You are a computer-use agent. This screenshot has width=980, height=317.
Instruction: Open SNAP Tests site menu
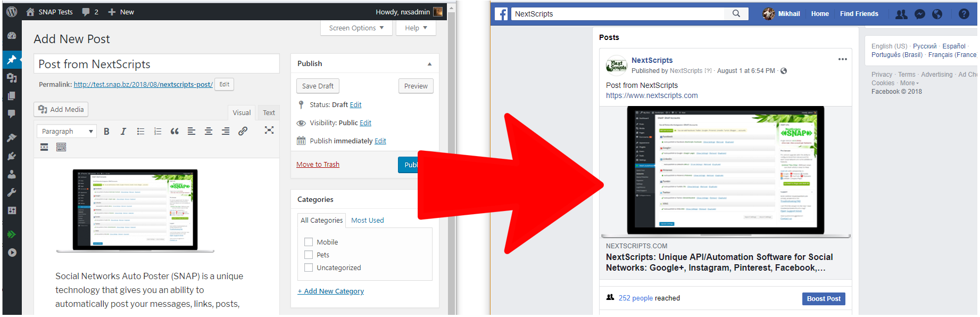tap(49, 12)
